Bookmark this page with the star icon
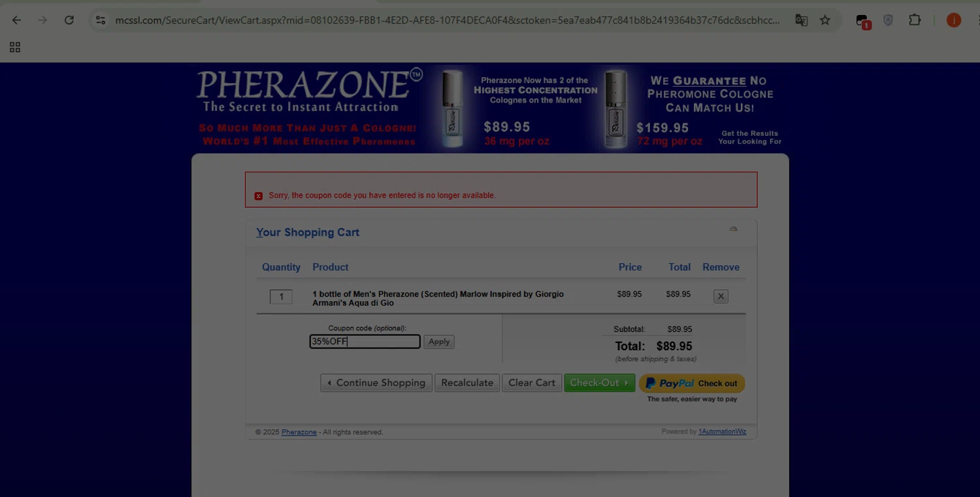 pyautogui.click(x=825, y=20)
